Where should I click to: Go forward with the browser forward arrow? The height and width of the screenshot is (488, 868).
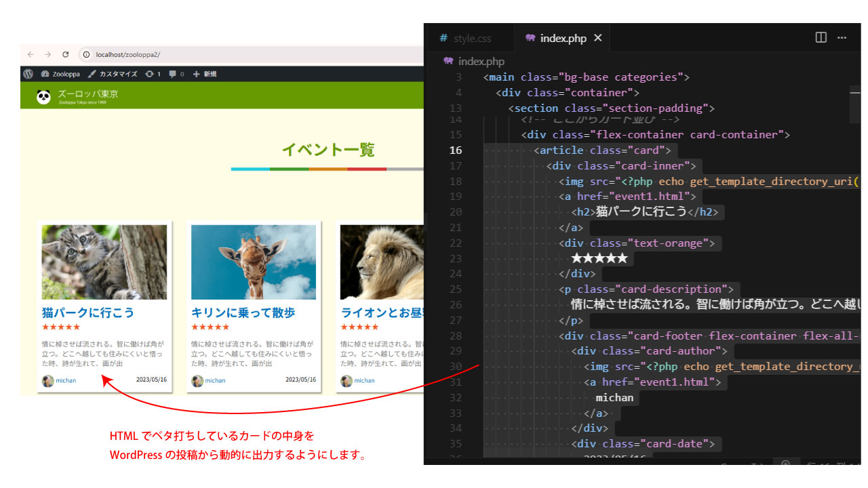tap(47, 54)
